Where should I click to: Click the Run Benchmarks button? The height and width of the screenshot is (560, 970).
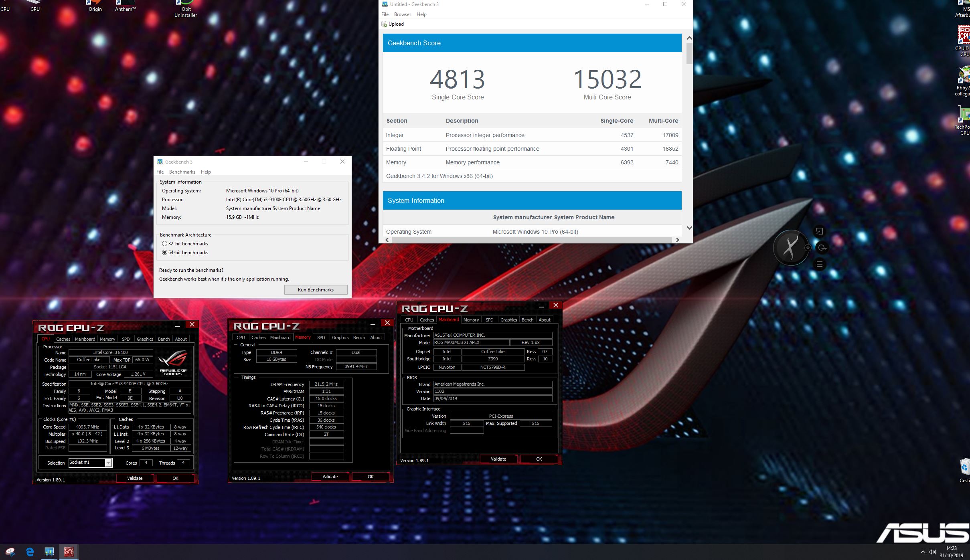point(316,290)
